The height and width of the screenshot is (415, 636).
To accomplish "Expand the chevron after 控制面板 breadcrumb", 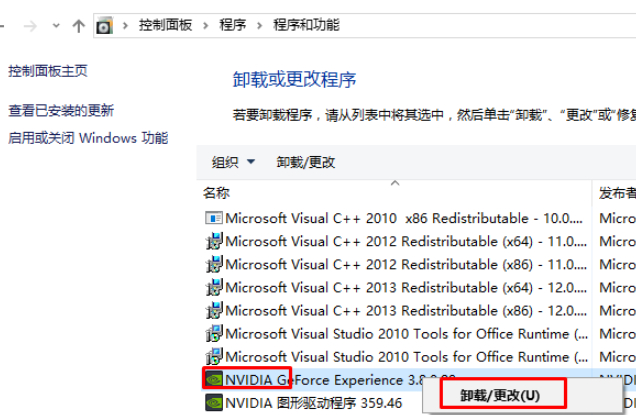I will 206,26.
